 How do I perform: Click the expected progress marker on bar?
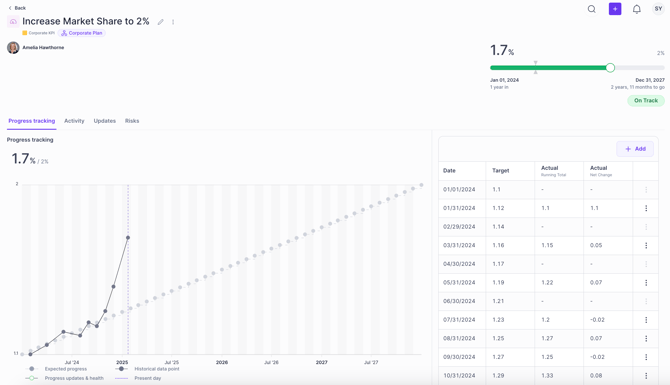pos(535,68)
